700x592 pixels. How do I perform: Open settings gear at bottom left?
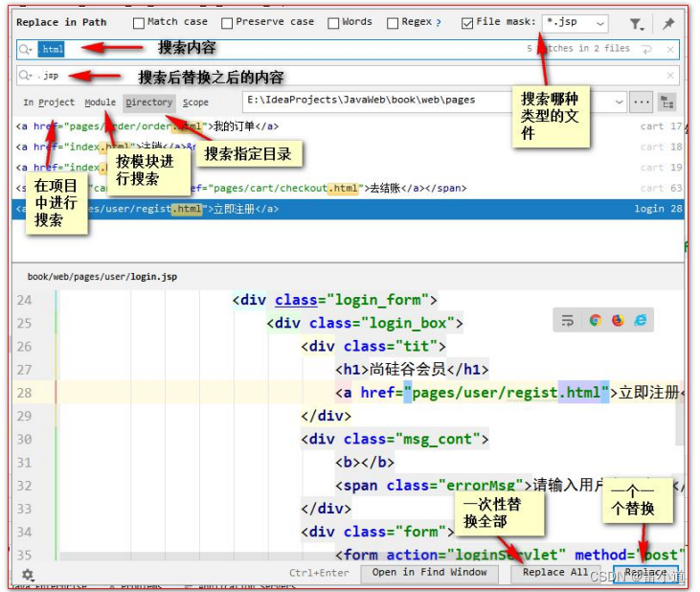(x=28, y=574)
